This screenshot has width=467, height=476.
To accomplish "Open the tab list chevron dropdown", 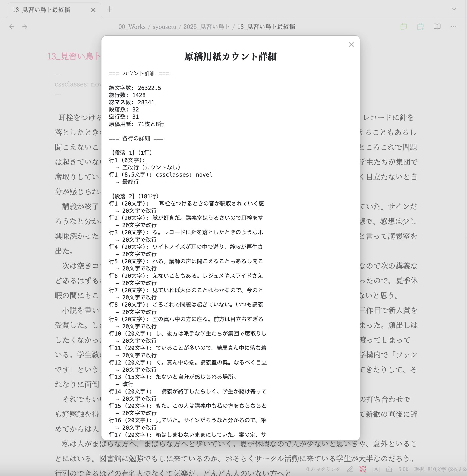I will [453, 9].
